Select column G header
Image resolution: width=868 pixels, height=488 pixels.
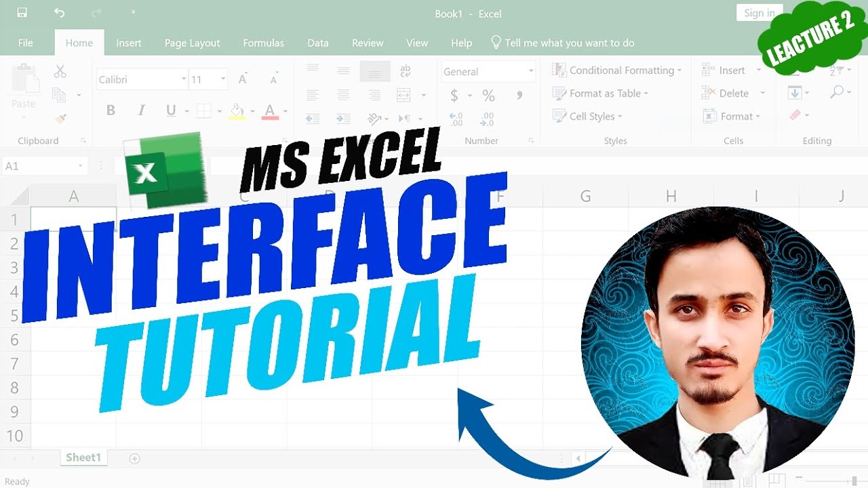[585, 196]
